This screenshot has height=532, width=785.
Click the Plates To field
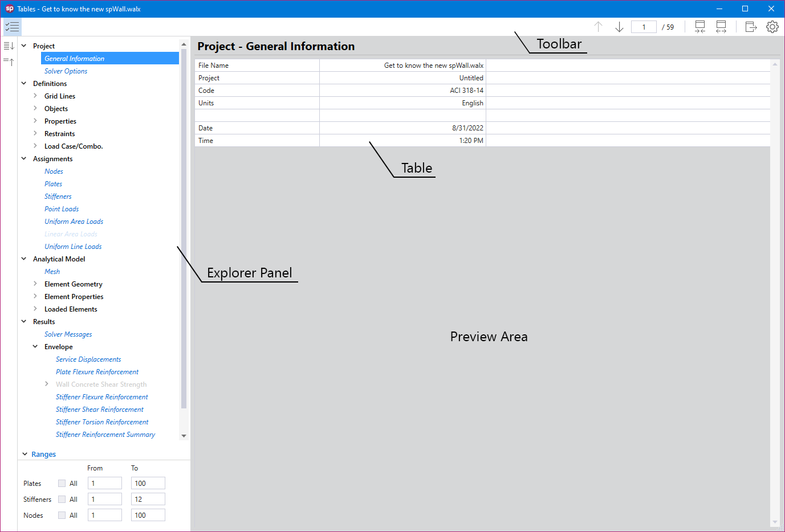point(148,483)
